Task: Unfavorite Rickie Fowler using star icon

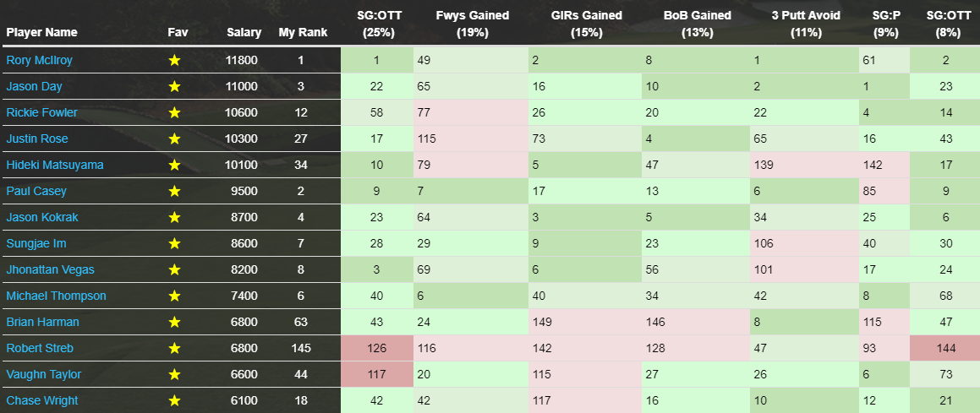Action: [174, 113]
